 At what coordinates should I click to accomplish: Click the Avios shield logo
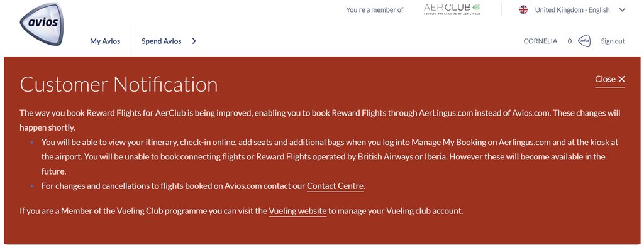[42, 24]
